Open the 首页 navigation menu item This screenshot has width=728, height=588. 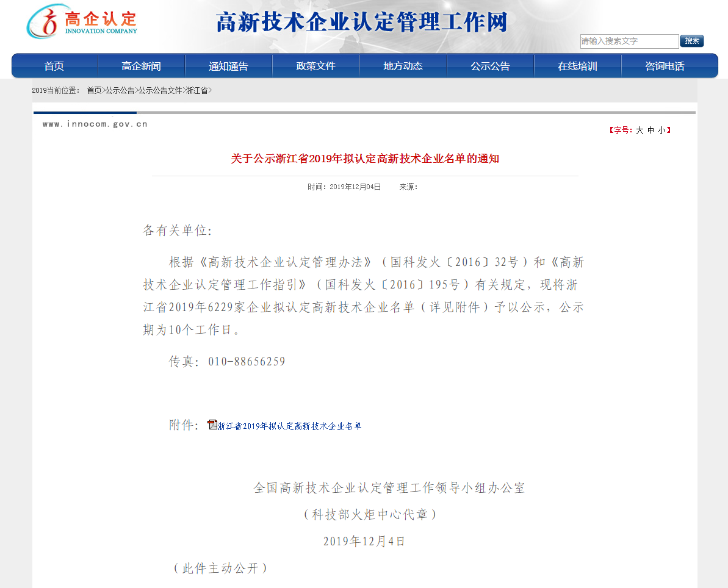[54, 66]
